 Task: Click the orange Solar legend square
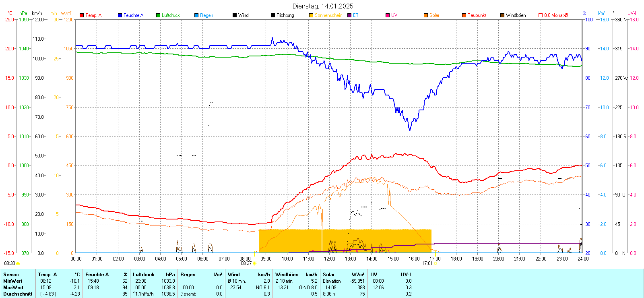pos(426,15)
